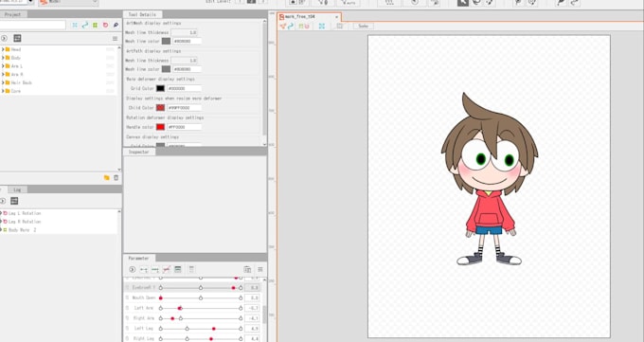Filter parts list by red rotation deformer icon

click(105, 25)
